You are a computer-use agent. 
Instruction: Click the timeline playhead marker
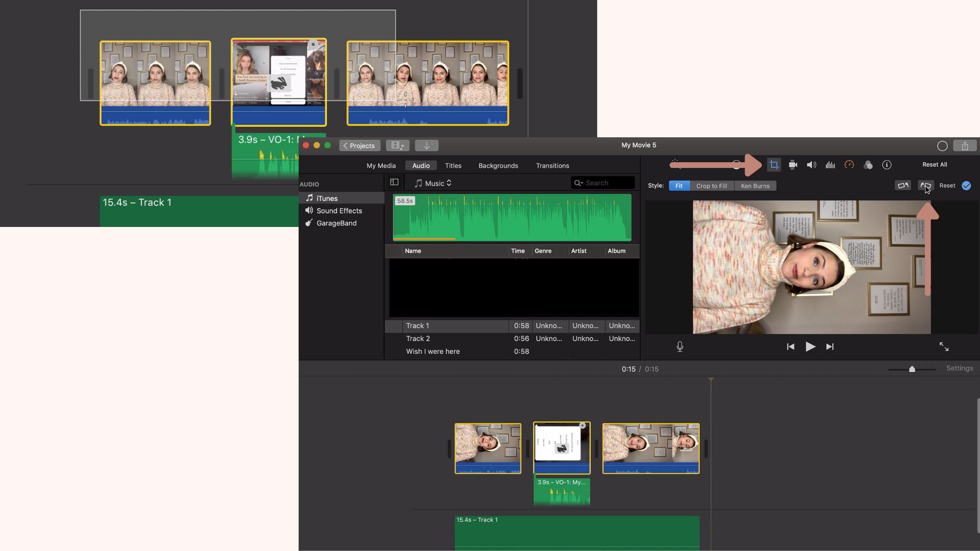(711, 380)
